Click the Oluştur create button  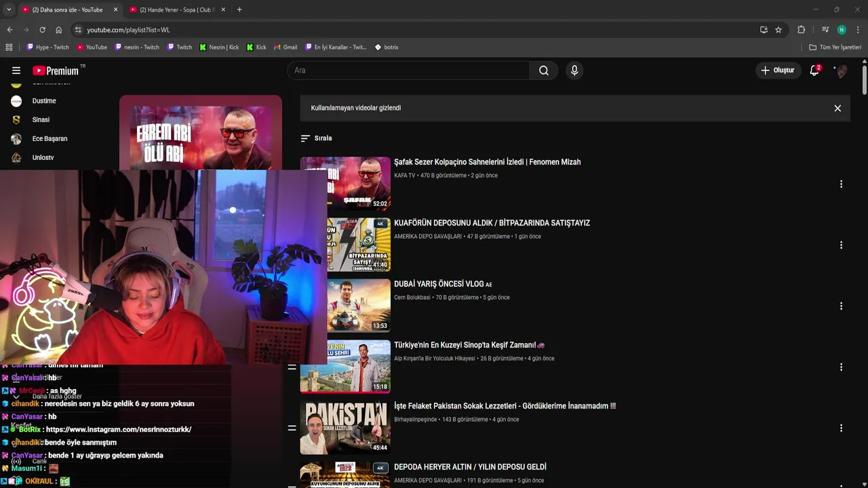[778, 70]
